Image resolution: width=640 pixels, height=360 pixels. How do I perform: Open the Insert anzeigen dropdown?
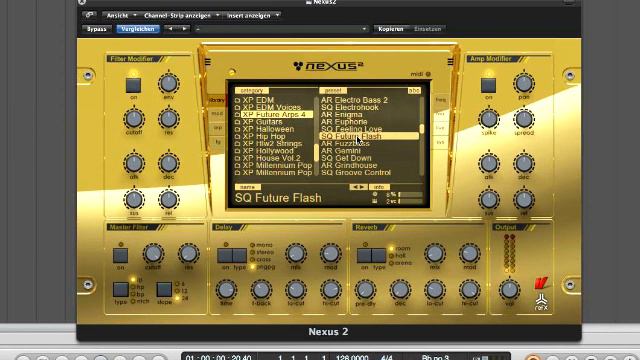pyautogui.click(x=253, y=16)
